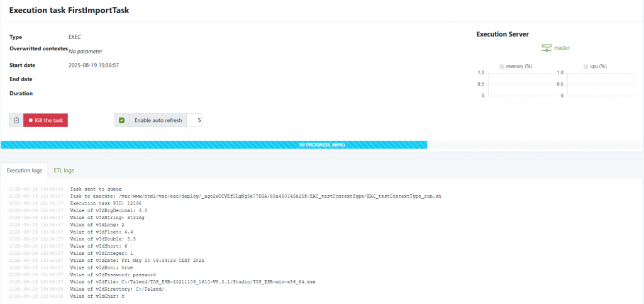Toggle the cpu (%) legend swatch
This screenshot has height=304, width=644.
(x=586, y=66)
